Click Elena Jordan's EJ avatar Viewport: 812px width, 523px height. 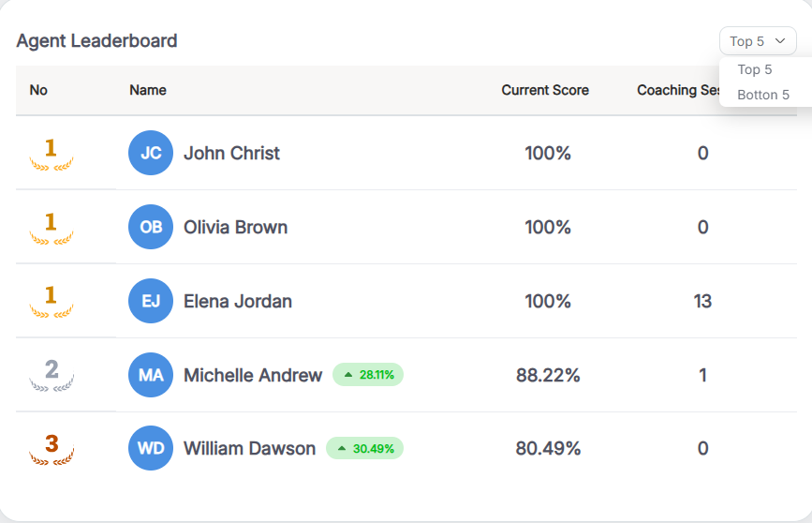point(151,301)
